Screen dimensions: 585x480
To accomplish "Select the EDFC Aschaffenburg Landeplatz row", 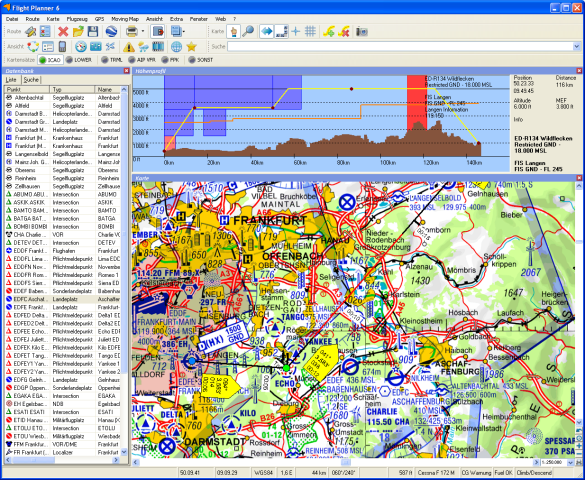I will click(63, 299).
